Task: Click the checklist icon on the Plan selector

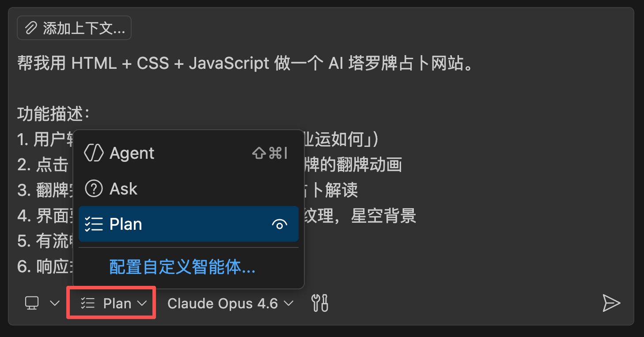Action: 87,303
